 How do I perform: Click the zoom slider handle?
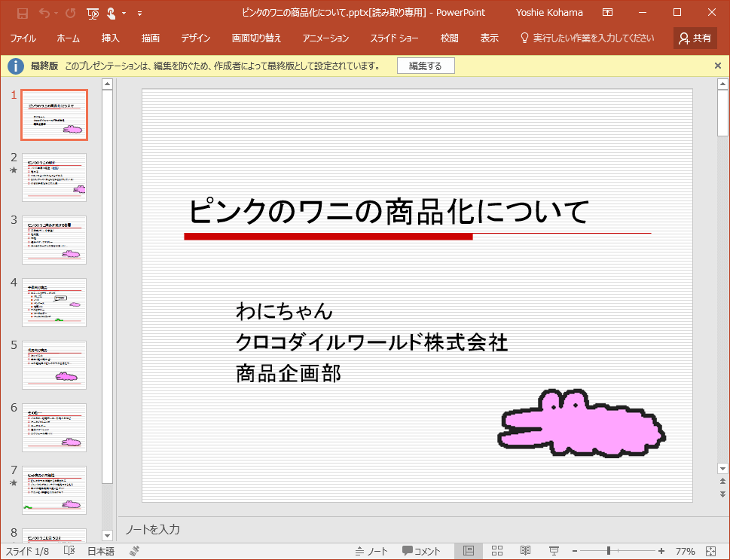tap(608, 552)
